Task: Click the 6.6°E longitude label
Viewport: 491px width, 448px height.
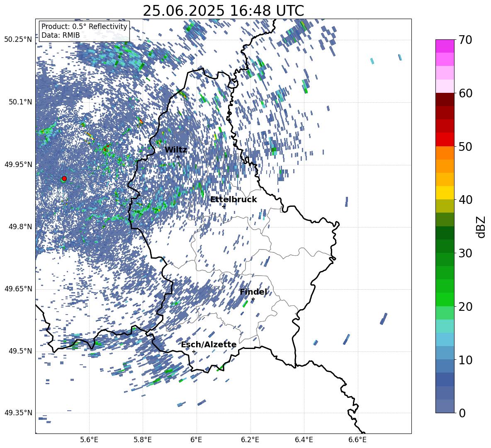Action: 357,440
